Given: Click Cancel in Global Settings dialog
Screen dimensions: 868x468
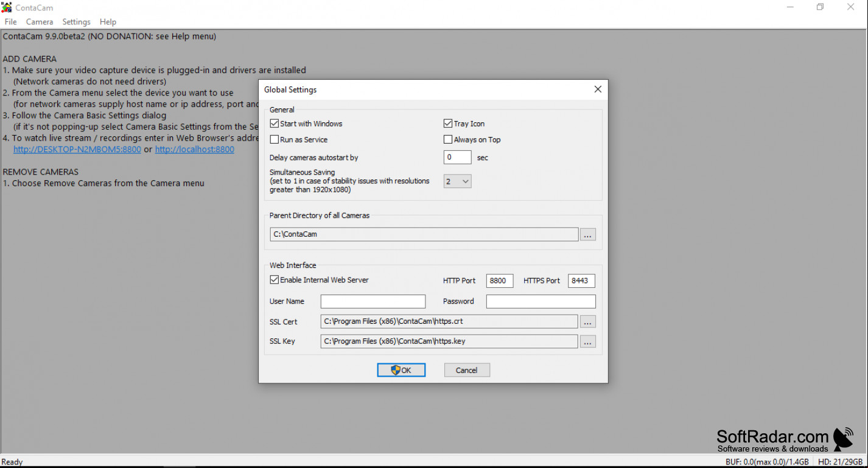Looking at the screenshot, I should point(467,370).
